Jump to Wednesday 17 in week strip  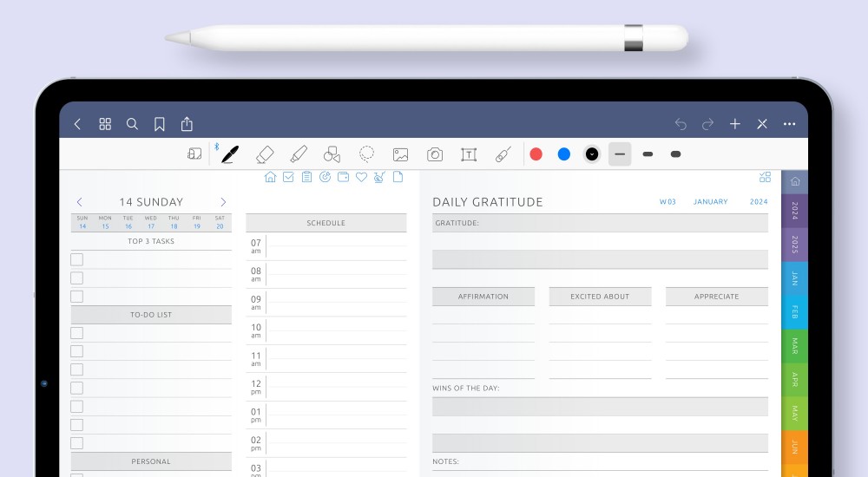click(150, 222)
